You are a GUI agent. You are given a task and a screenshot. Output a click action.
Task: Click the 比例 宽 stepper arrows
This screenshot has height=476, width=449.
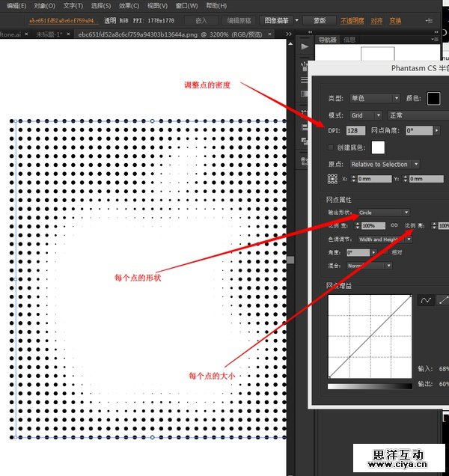point(357,225)
